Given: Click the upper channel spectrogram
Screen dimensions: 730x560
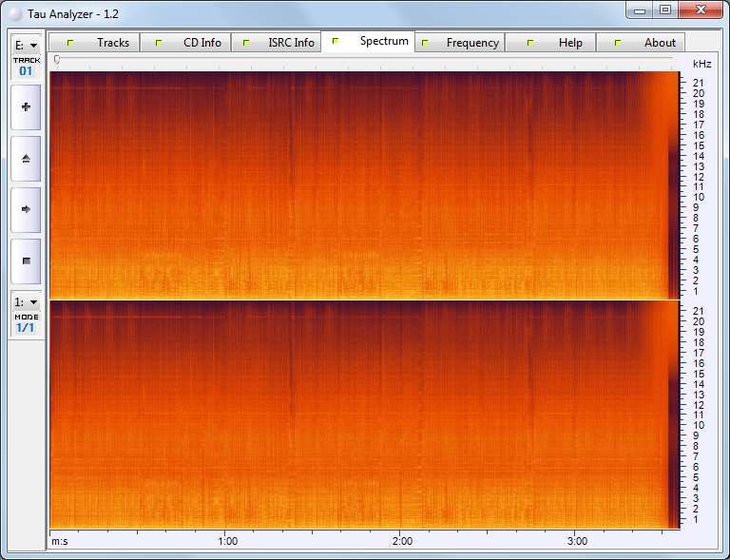Looking at the screenshot, I should click(361, 185).
